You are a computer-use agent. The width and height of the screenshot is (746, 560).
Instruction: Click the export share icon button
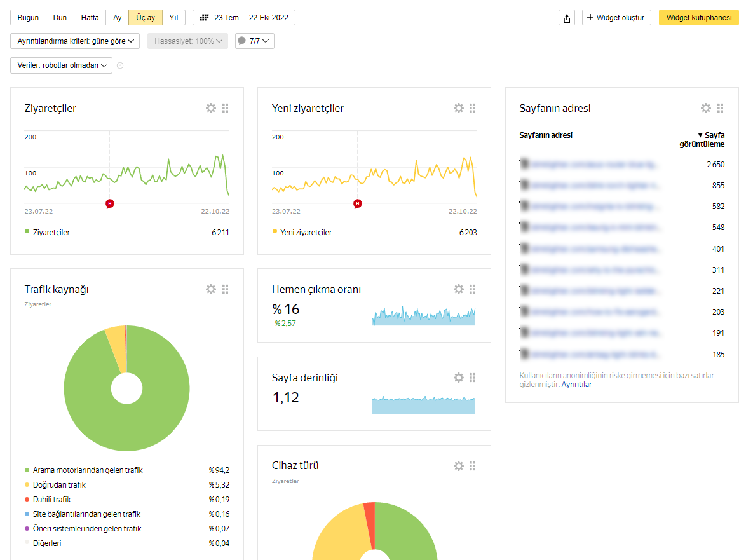[x=567, y=18]
